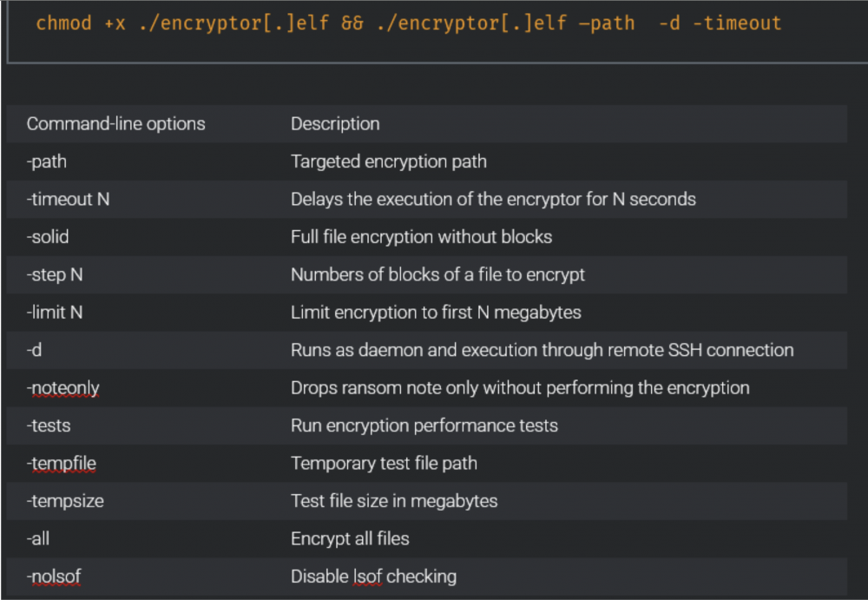Select the -tests option cell
The image size is (868, 600).
pos(49,425)
